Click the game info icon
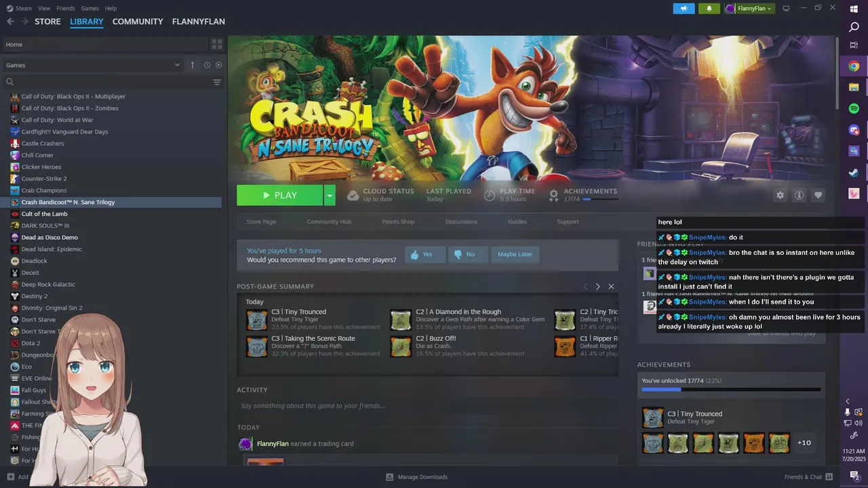 (799, 195)
